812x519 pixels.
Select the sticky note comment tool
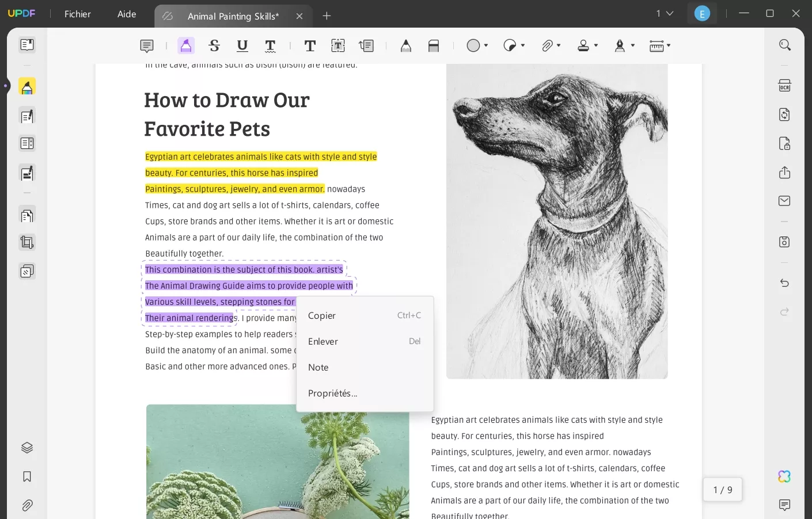point(147,45)
